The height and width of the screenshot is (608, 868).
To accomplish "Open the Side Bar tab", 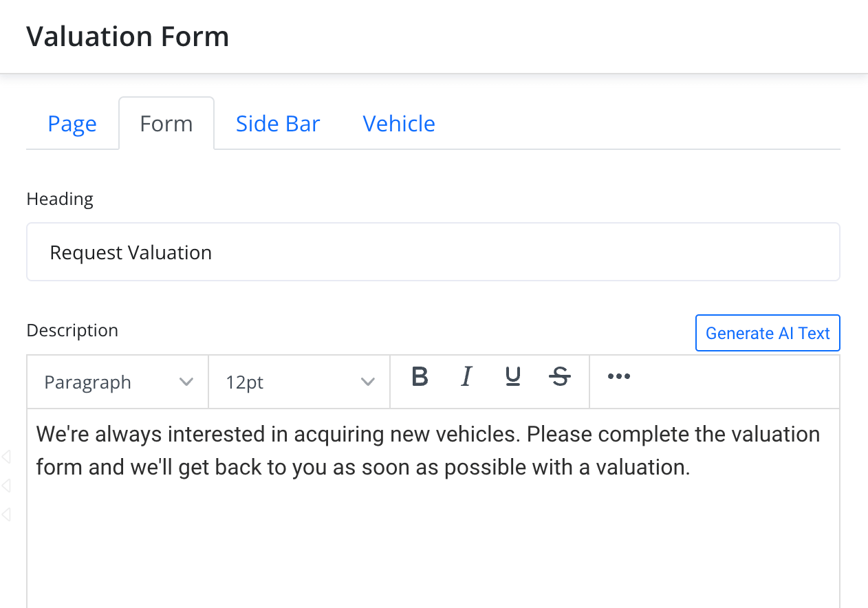I will pos(278,124).
